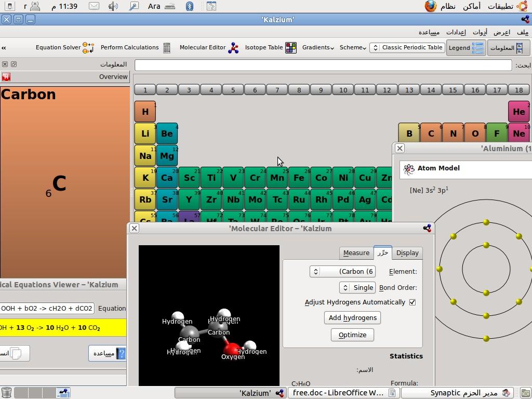Screen dimensions: 532x399
Task: Expand the Scheme dropdown
Action: (x=353, y=47)
